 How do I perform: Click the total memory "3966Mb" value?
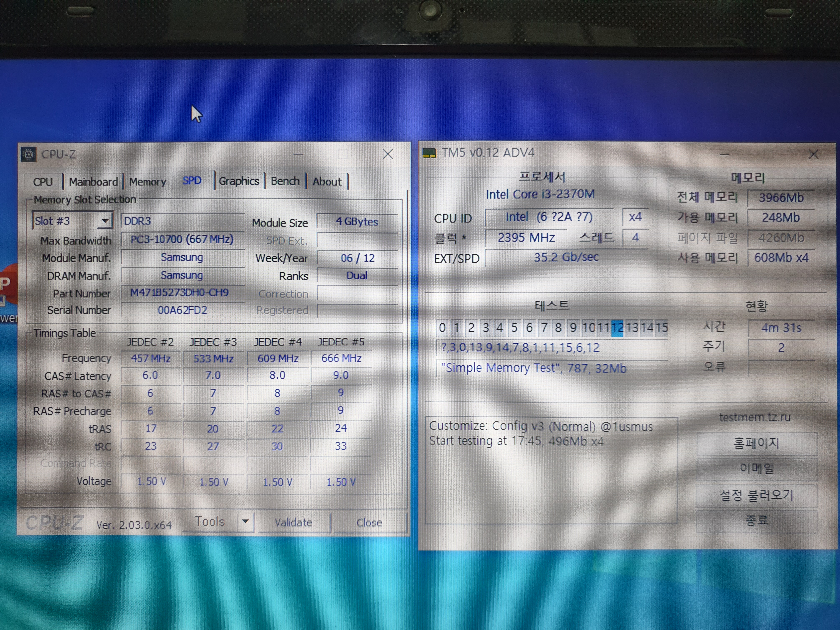click(x=781, y=198)
